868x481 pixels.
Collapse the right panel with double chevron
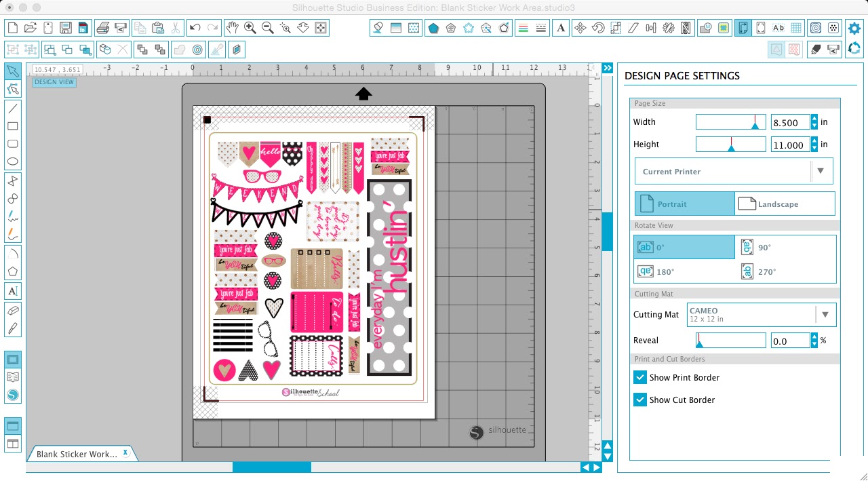tap(607, 68)
